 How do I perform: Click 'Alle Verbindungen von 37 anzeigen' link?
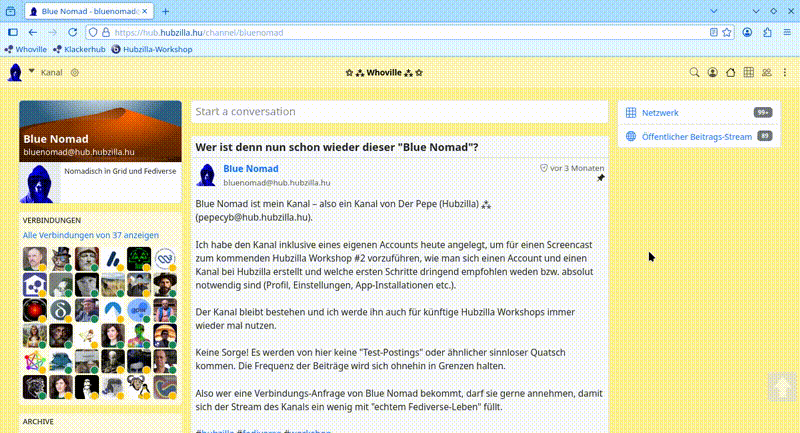pyautogui.click(x=89, y=236)
